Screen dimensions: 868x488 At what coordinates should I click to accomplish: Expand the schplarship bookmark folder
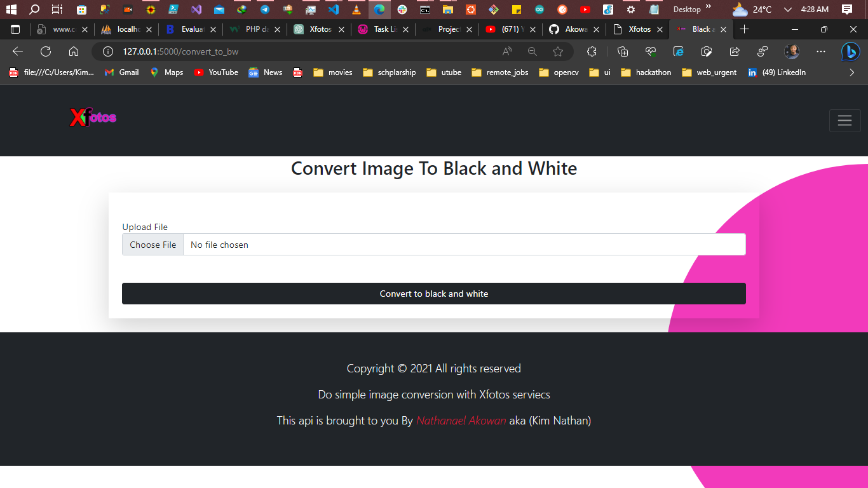(389, 72)
